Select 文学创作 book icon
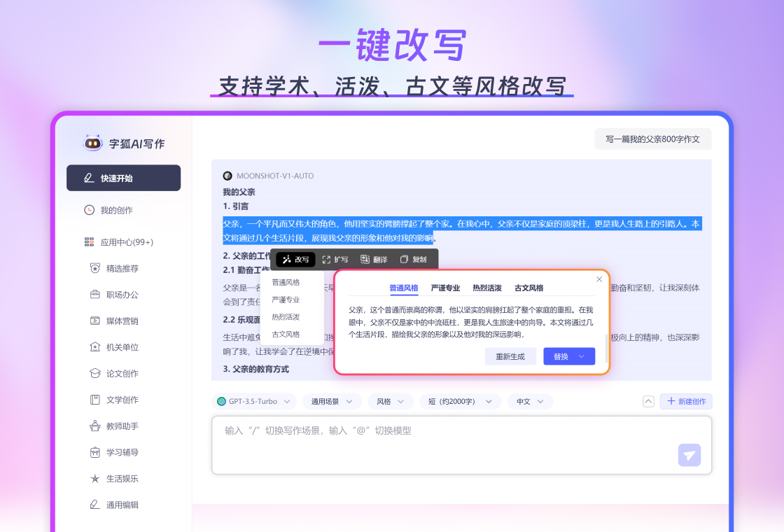Image resolution: width=784 pixels, height=532 pixels. 95,400
